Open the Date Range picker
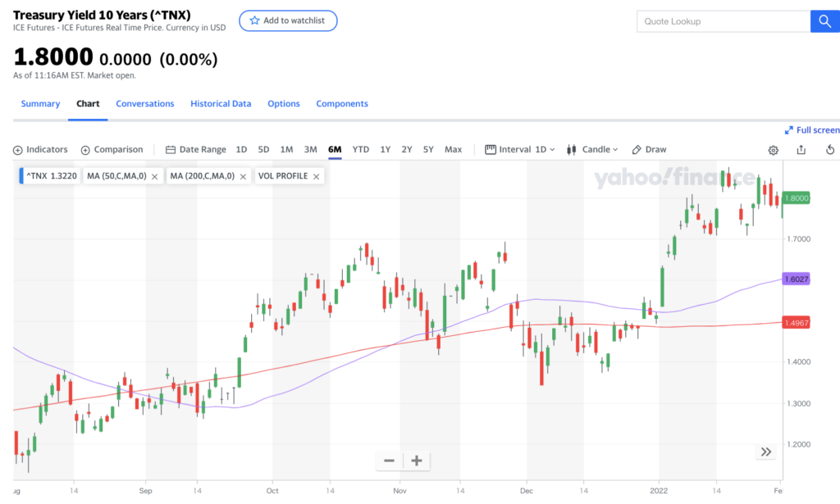The height and width of the screenshot is (504, 840). [x=195, y=150]
